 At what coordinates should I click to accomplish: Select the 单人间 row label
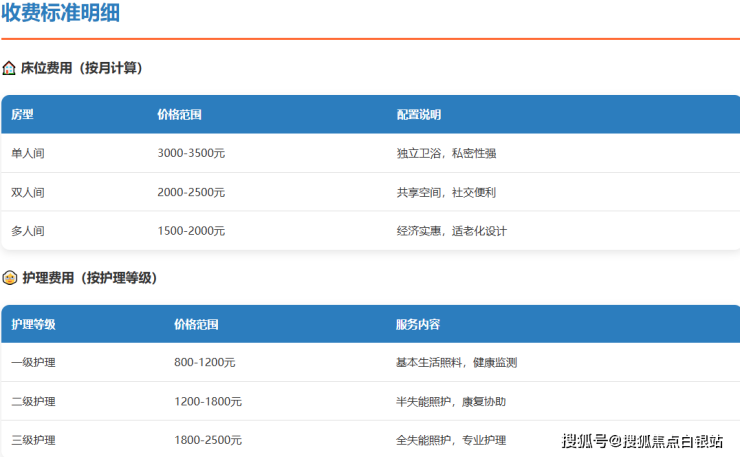pyautogui.click(x=28, y=154)
